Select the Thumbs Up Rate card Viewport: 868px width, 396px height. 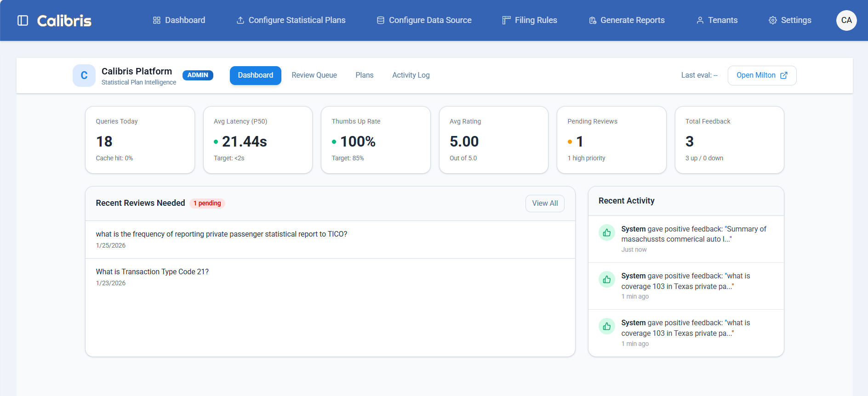(x=376, y=140)
